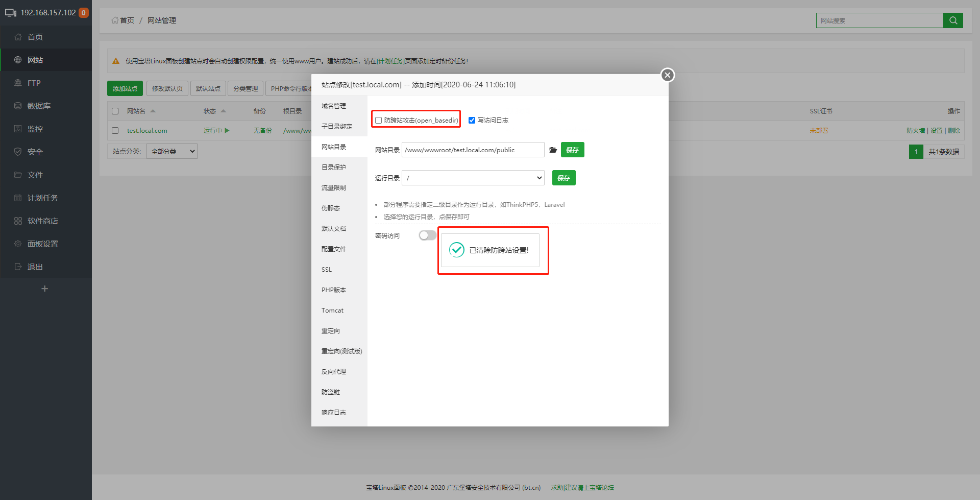Click the 设置 link in operations

pyautogui.click(x=937, y=130)
